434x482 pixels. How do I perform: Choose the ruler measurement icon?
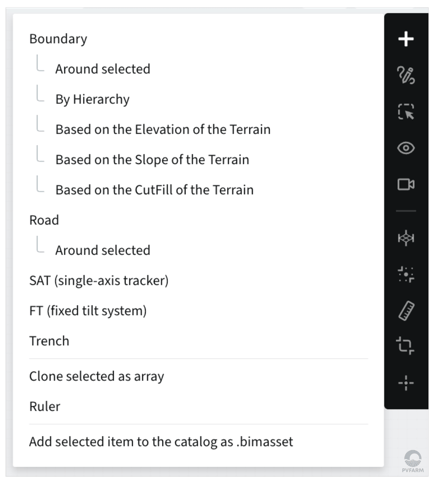pos(406,311)
